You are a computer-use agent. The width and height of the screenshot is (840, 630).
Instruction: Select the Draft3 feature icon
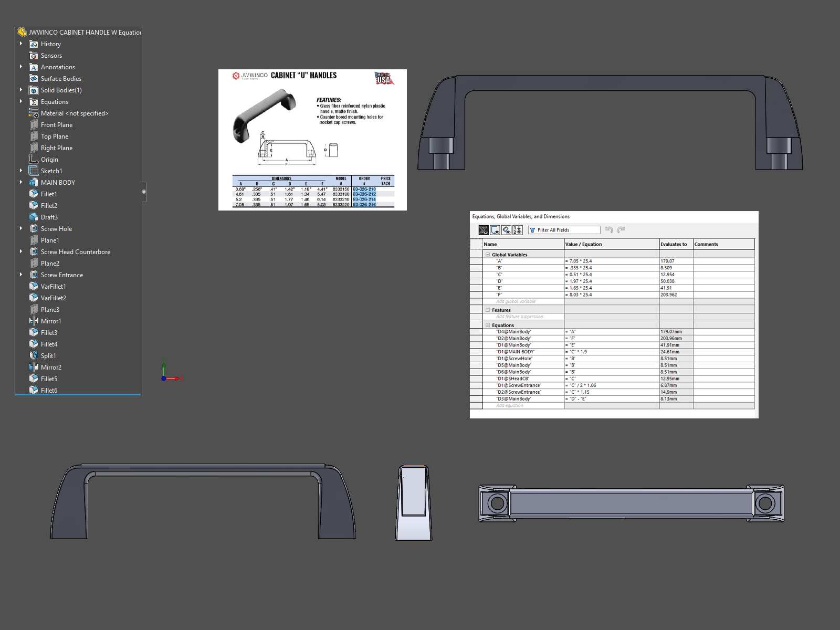point(34,217)
